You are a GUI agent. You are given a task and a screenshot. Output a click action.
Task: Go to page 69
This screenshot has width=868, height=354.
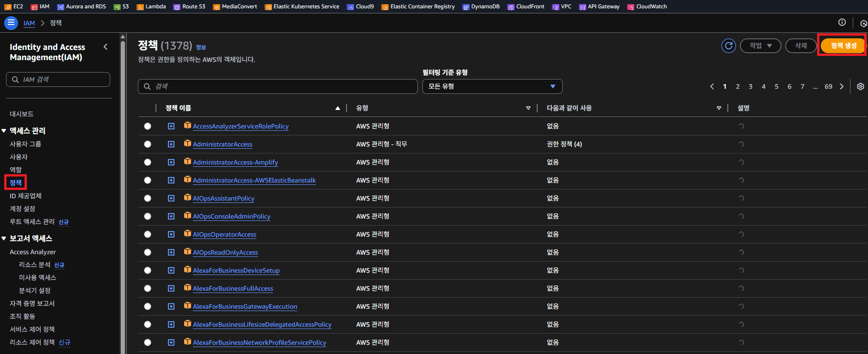coord(828,86)
